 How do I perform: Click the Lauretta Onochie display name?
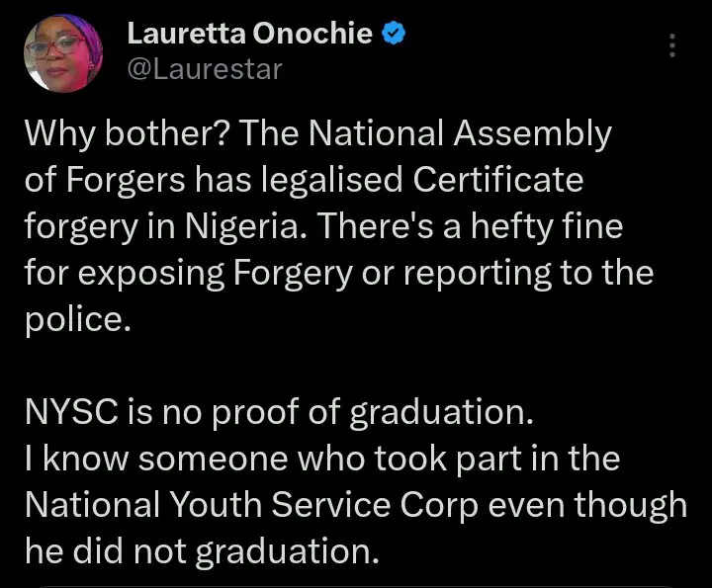click(x=250, y=35)
